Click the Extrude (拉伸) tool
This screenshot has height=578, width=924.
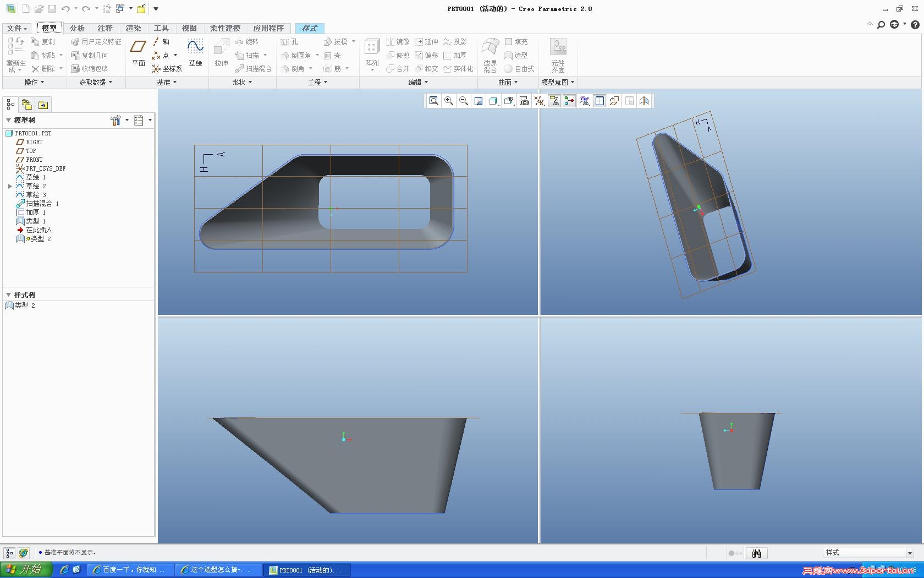coord(221,53)
